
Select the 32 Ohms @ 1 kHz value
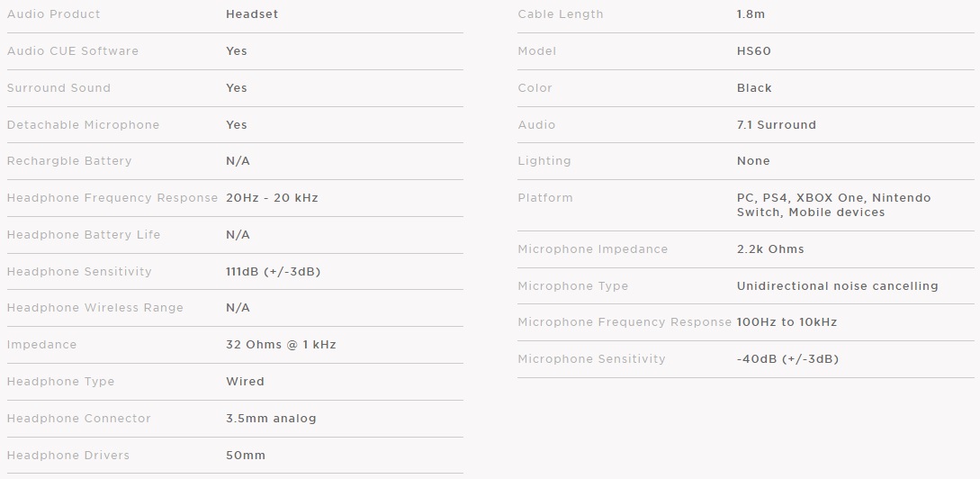pos(281,345)
